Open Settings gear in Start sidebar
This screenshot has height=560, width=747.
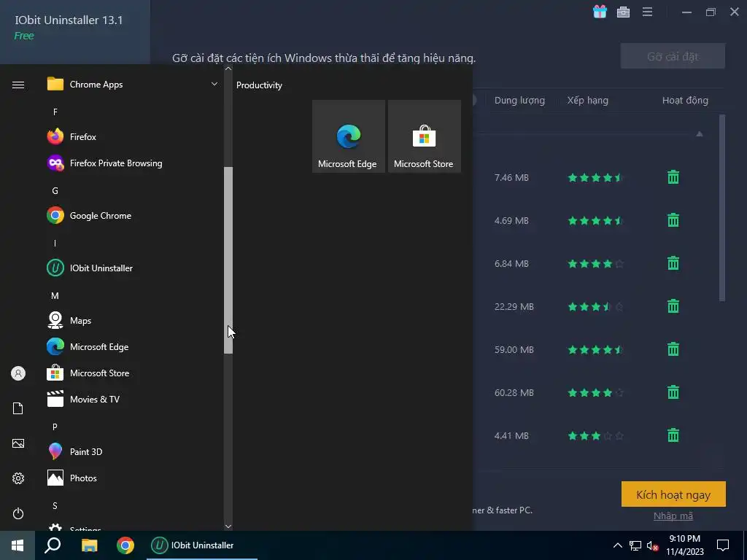click(18, 478)
